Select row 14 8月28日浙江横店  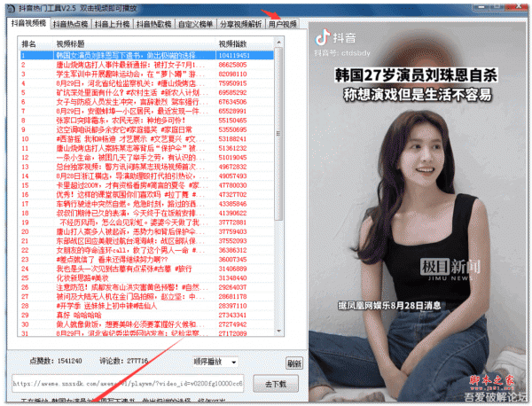pos(146,176)
